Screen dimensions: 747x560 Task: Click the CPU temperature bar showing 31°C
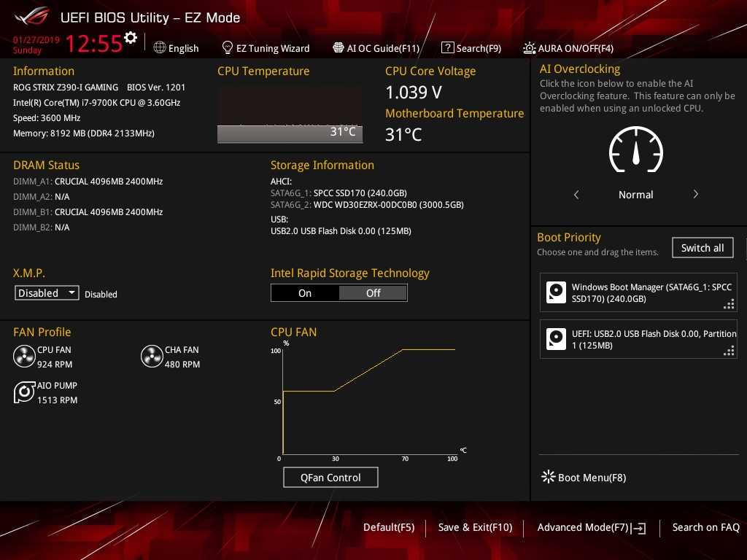pyautogui.click(x=290, y=133)
